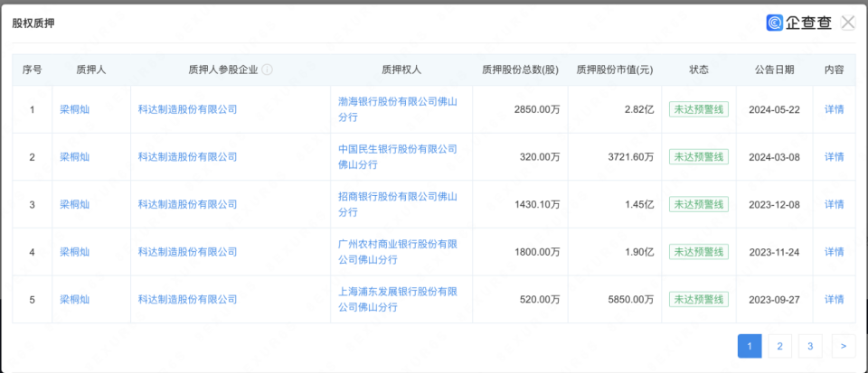The height and width of the screenshot is (373, 868).
Task: Open 科达制造股份有限公司 in row 3
Action: 188,204
